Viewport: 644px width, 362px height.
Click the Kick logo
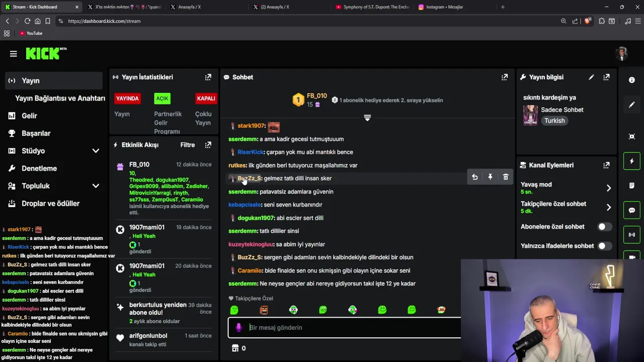point(46,53)
